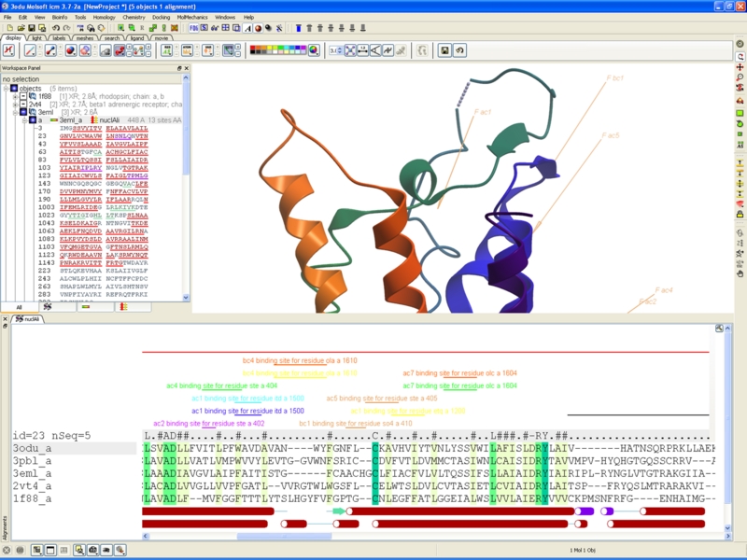The image size is (747, 560).
Task: Collapse the objects tree root
Action: coord(6,89)
